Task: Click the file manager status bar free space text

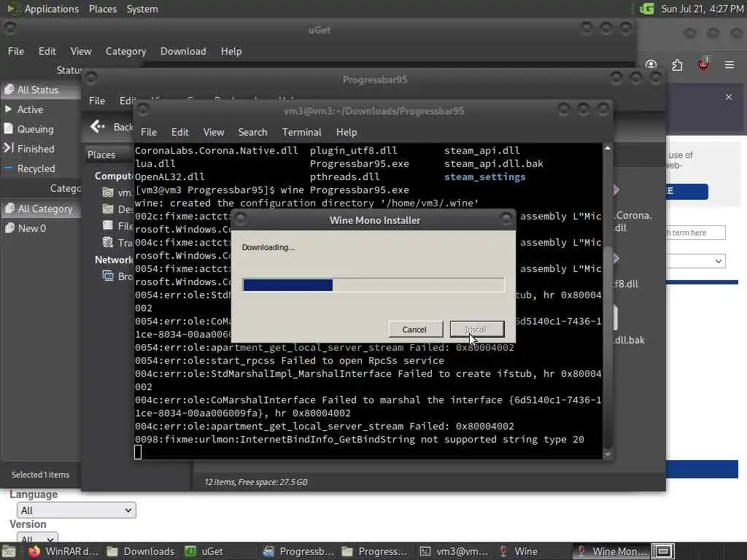Action: click(256, 482)
